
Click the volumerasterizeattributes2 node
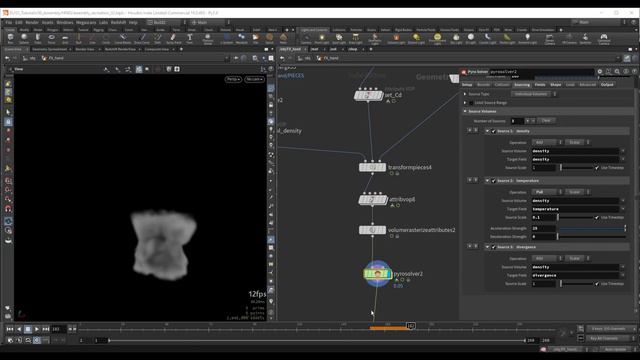372,230
